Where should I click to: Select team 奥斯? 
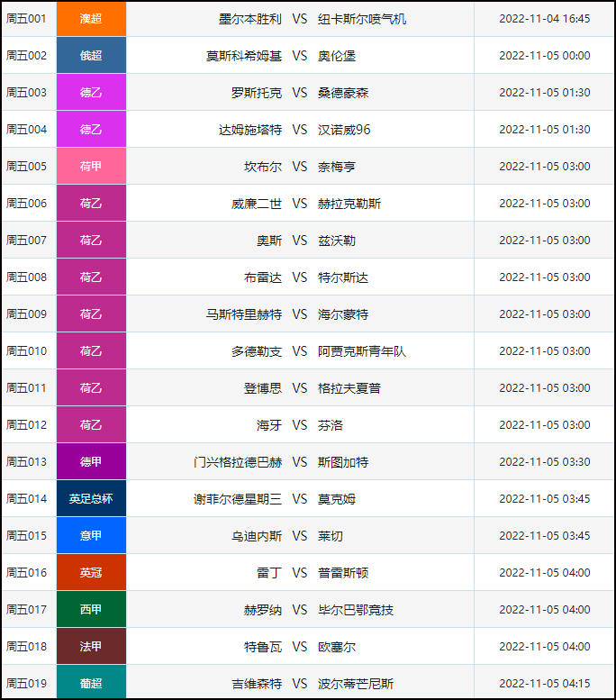(269, 241)
